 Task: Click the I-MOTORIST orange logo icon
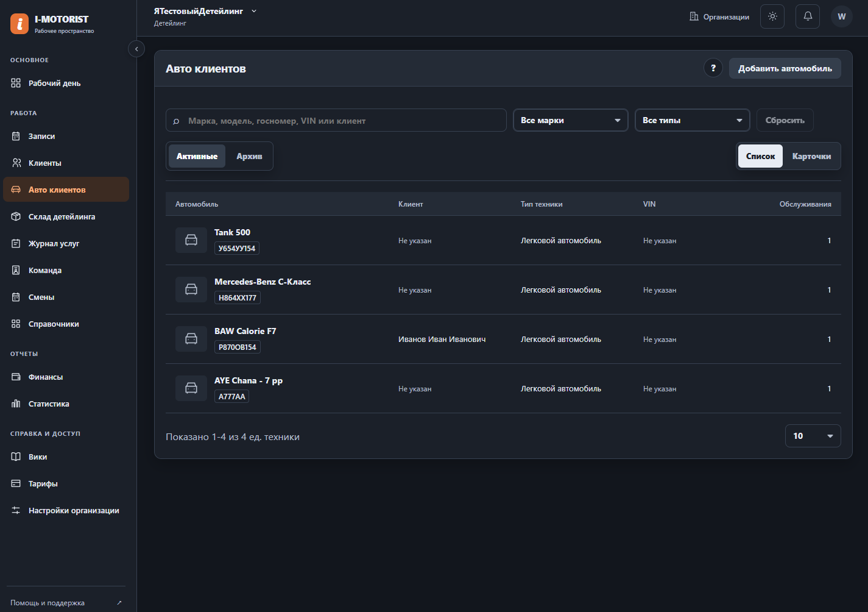[x=19, y=24]
